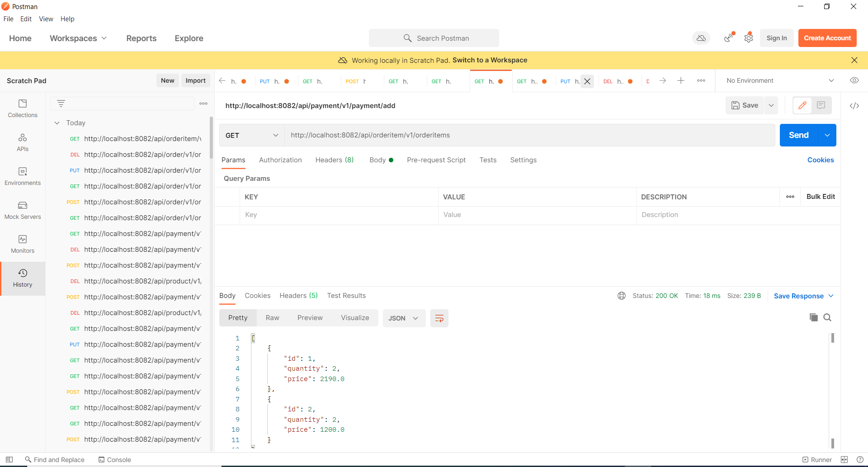Open the Console panel
This screenshot has height=467, width=868.
tap(115, 460)
